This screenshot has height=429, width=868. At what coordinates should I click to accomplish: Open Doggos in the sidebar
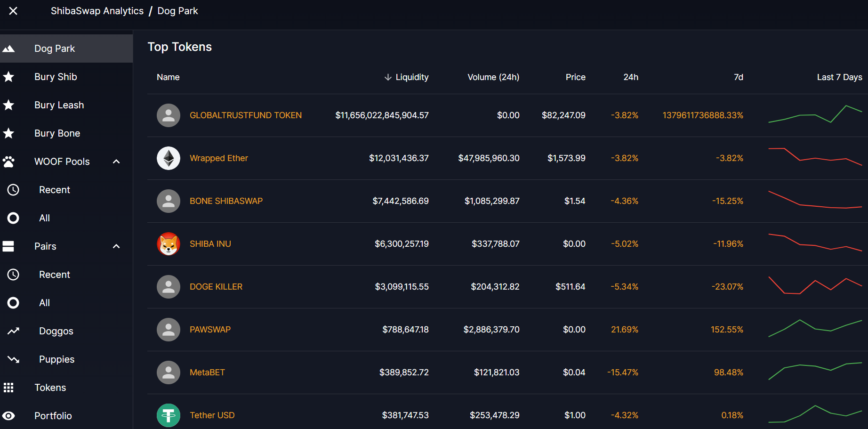coord(66,331)
